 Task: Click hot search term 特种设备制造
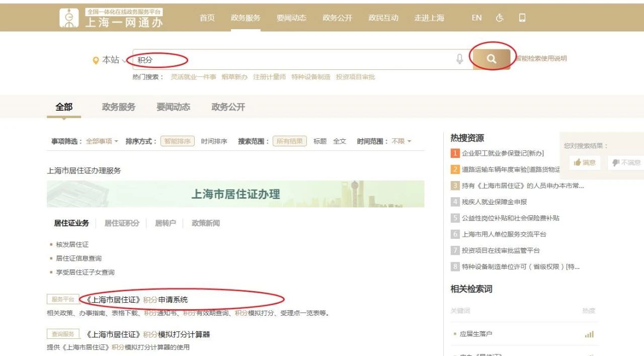pos(311,77)
